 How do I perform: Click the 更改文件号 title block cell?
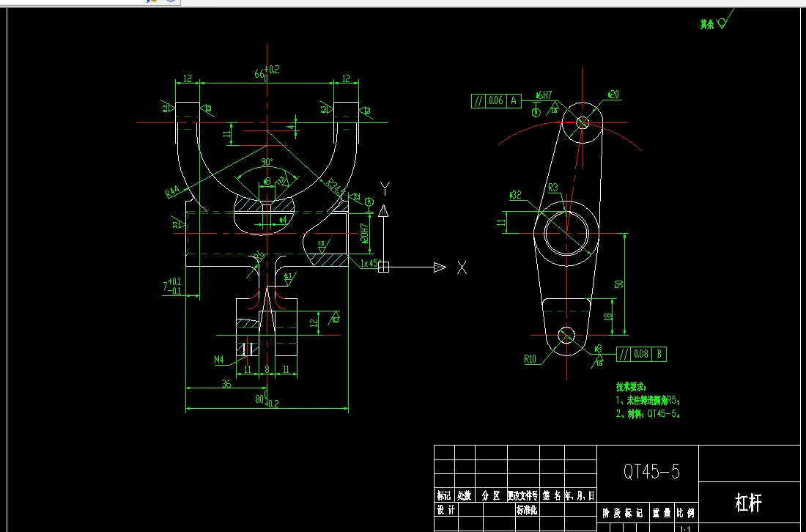coord(522,496)
